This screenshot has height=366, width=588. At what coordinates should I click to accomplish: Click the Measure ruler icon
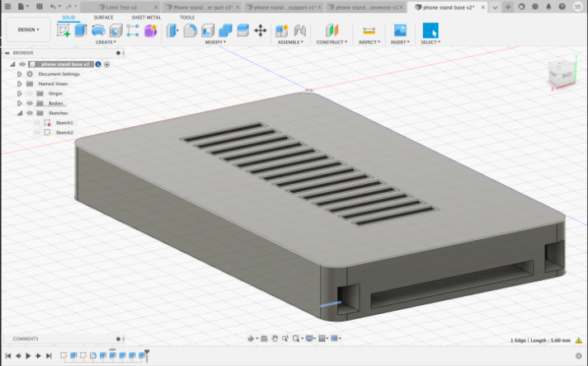click(369, 30)
